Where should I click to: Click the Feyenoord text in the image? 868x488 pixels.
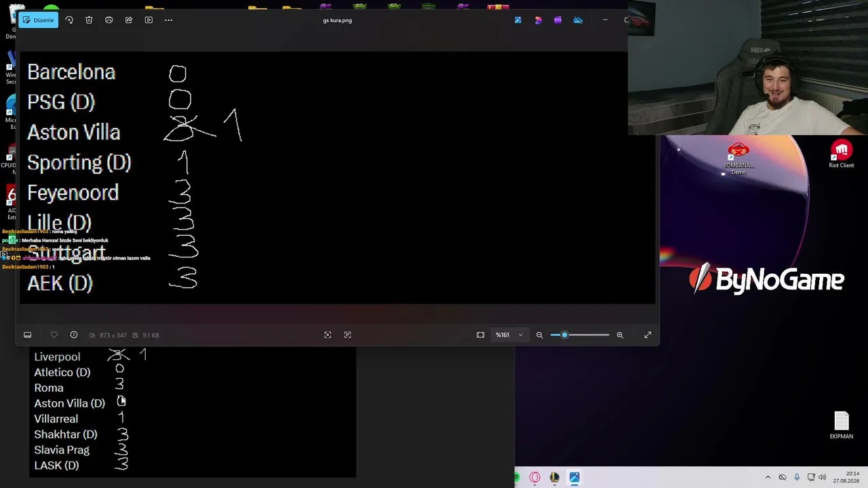[x=73, y=192]
